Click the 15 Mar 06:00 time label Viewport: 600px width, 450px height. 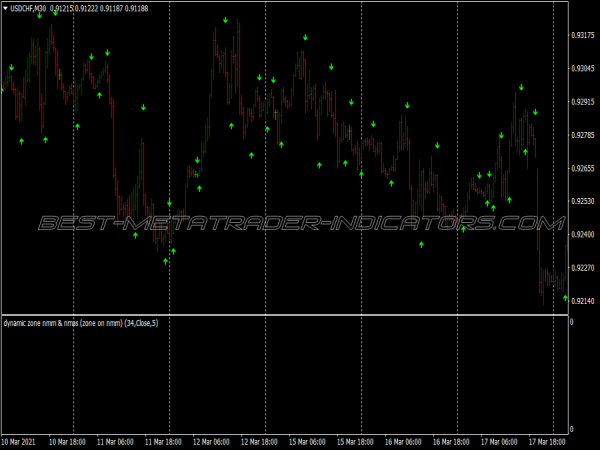[307, 442]
